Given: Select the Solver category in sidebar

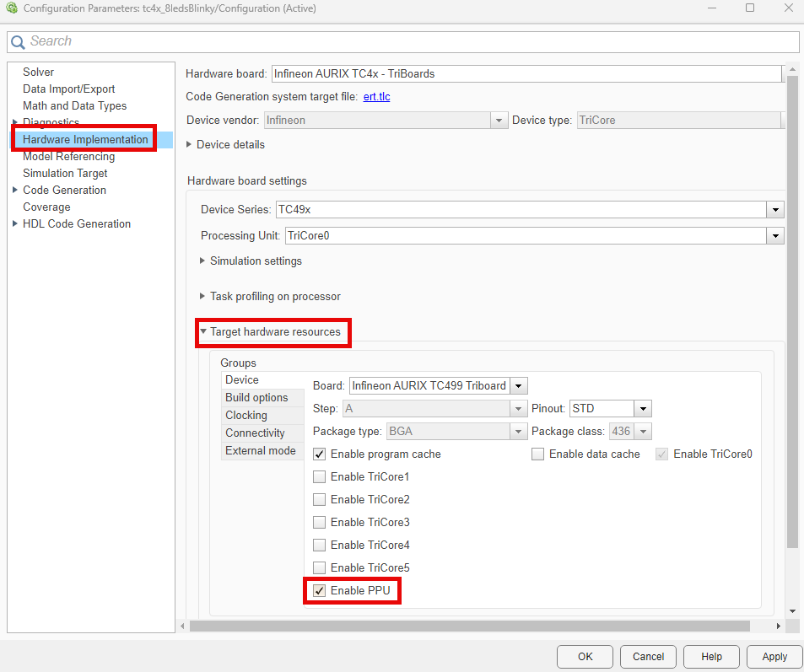Looking at the screenshot, I should [x=36, y=72].
